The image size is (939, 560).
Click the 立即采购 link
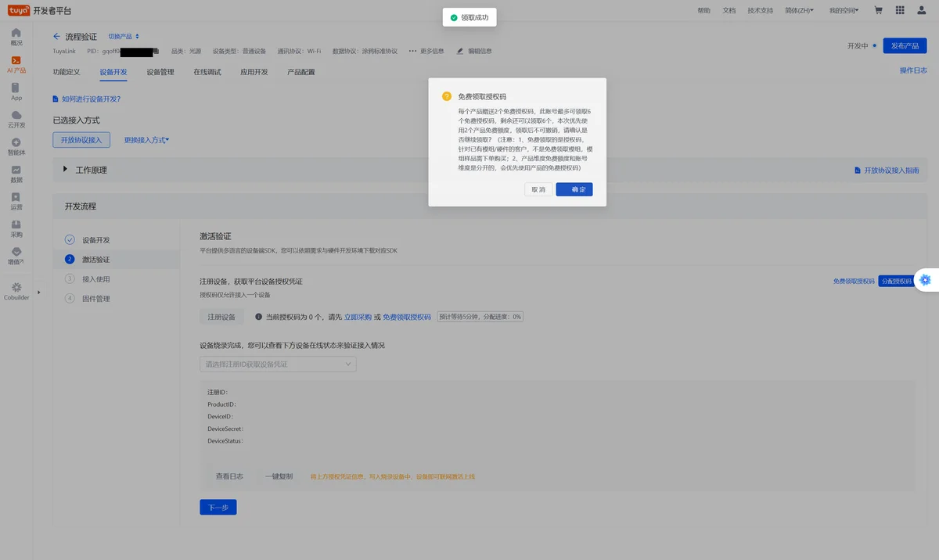pos(358,317)
